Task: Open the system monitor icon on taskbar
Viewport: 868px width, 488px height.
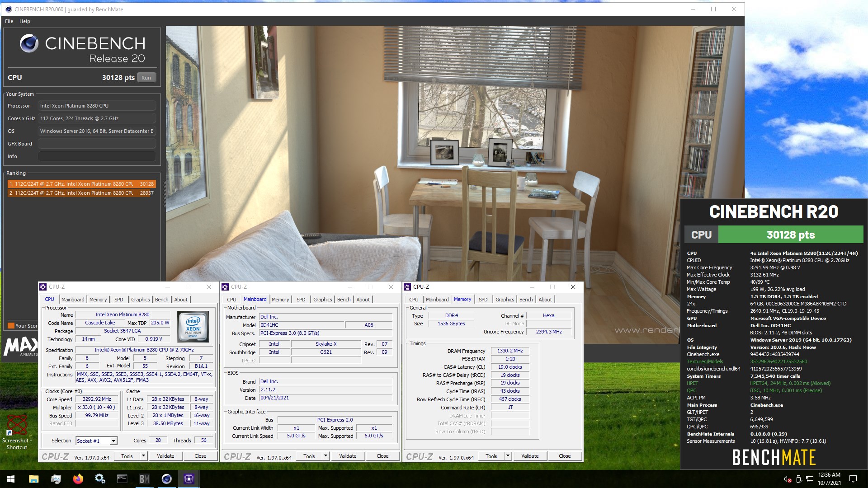Action: pyautogui.click(x=56, y=479)
